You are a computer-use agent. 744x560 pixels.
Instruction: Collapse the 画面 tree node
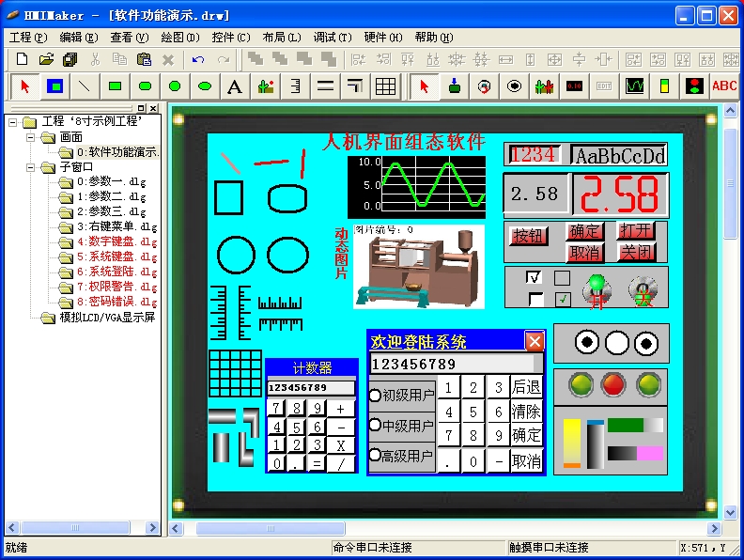coord(28,137)
